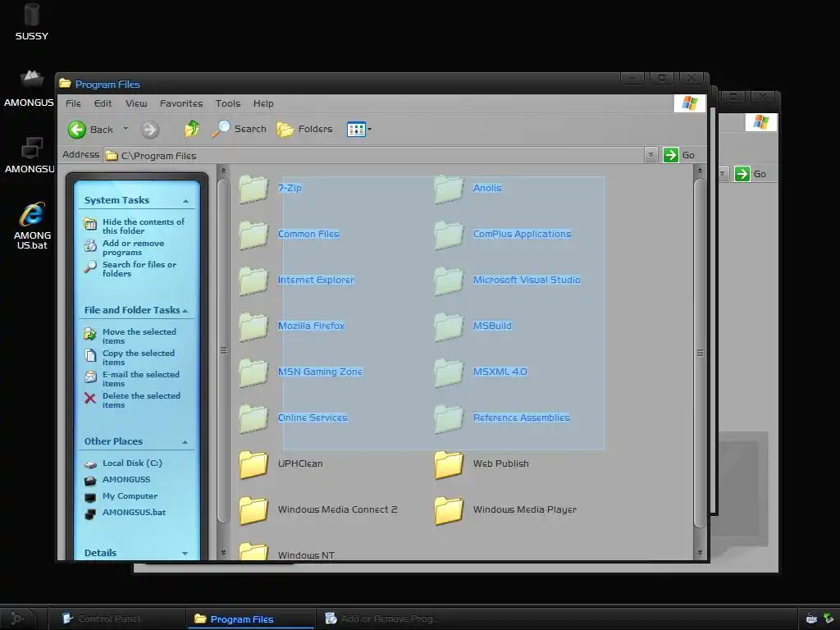Click Go button in the background window
Image resolution: width=840 pixels, height=630 pixels.
click(x=751, y=174)
